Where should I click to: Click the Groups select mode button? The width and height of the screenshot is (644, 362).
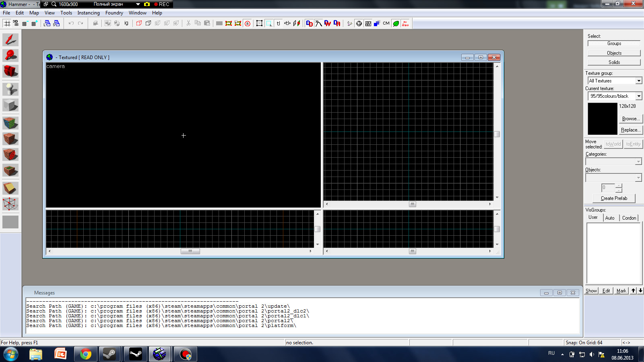[x=614, y=43]
